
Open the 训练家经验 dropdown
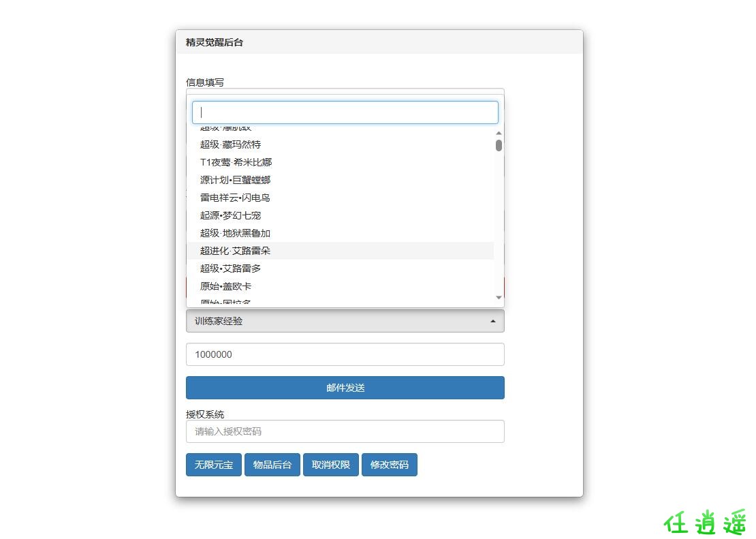tap(345, 321)
